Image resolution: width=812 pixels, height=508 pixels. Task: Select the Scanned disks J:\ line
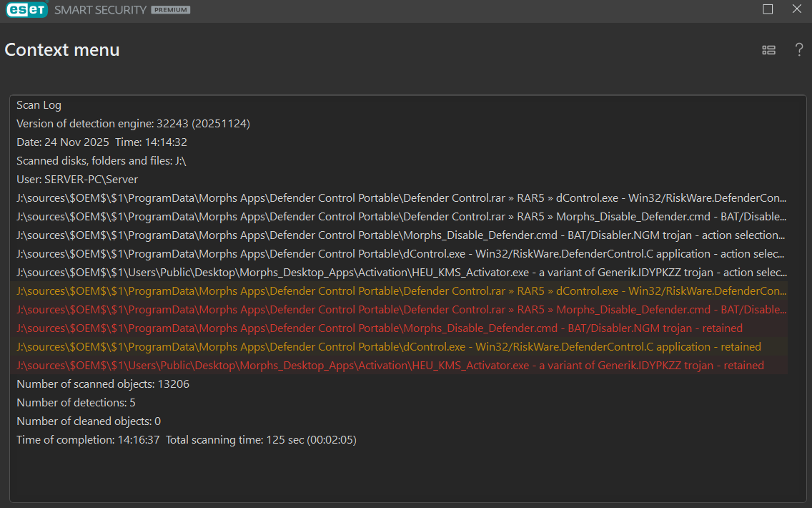(101, 161)
